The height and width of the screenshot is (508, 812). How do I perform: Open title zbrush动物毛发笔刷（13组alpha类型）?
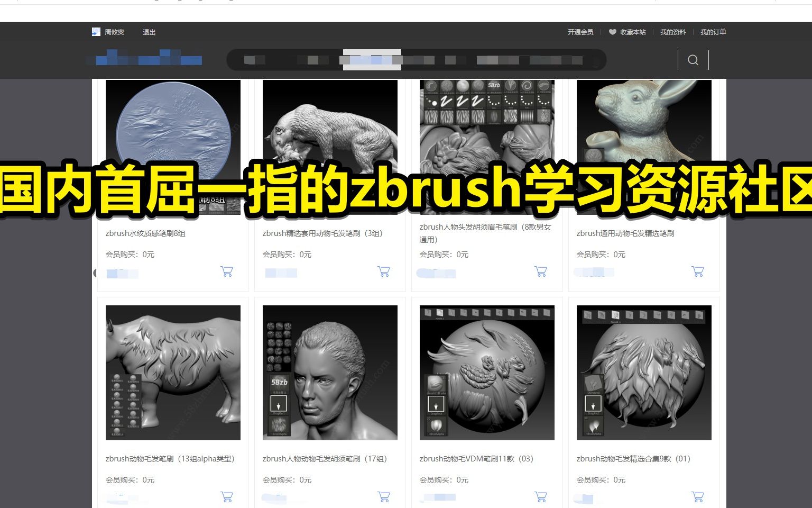pyautogui.click(x=171, y=459)
